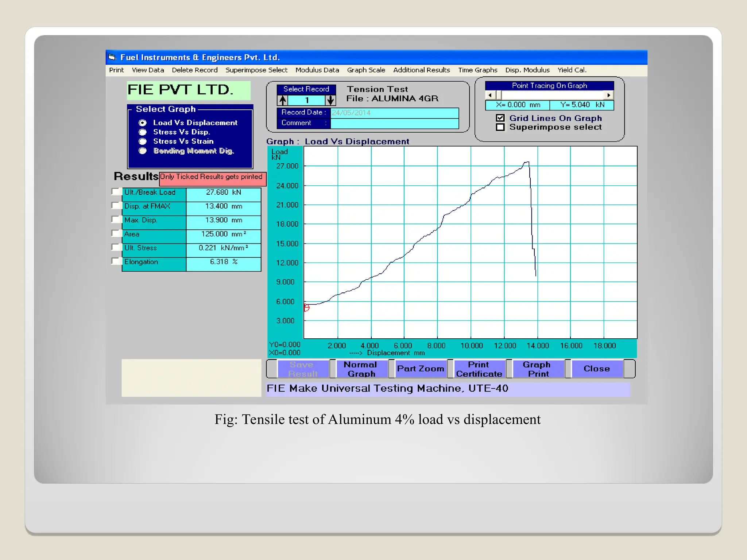This screenshot has width=747, height=560.
Task: Click the record up arrow stepper
Action: point(283,100)
